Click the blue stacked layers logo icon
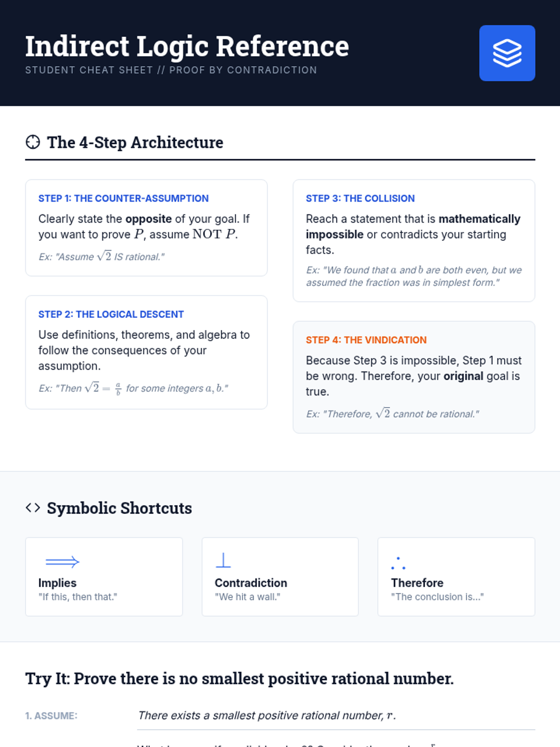 [x=507, y=53]
